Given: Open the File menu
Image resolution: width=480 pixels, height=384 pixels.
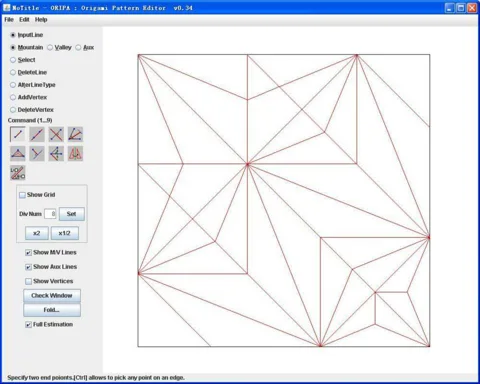Looking at the screenshot, I should pyautogui.click(x=9, y=20).
